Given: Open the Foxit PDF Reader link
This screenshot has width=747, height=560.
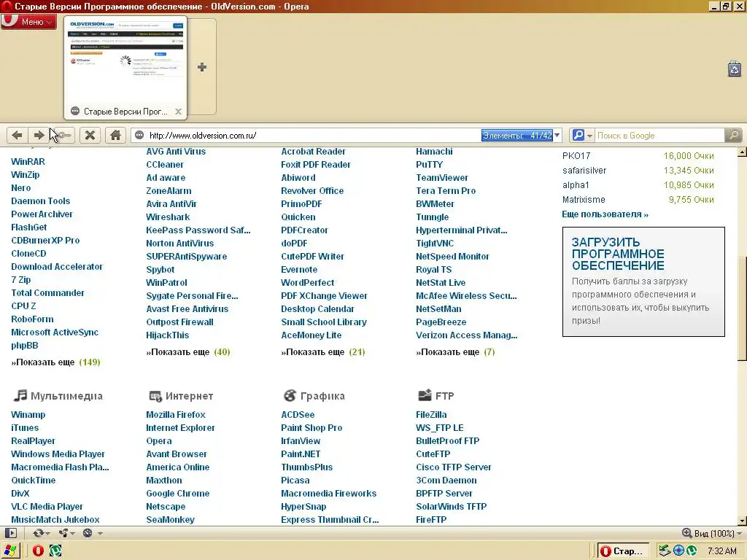Looking at the screenshot, I should tap(316, 164).
